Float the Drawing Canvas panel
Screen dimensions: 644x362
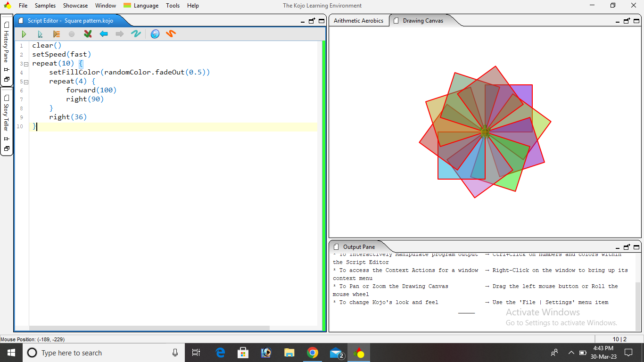627,21
